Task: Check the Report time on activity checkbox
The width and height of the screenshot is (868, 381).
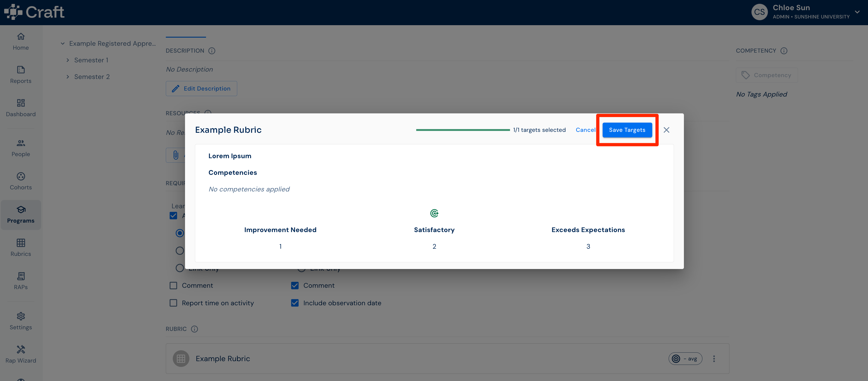Action: click(173, 303)
